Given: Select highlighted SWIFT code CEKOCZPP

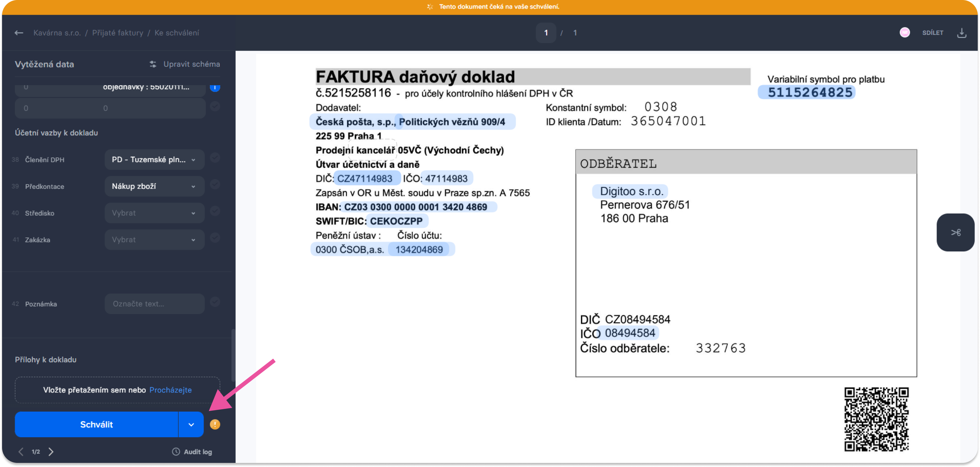Looking at the screenshot, I should click(x=397, y=221).
